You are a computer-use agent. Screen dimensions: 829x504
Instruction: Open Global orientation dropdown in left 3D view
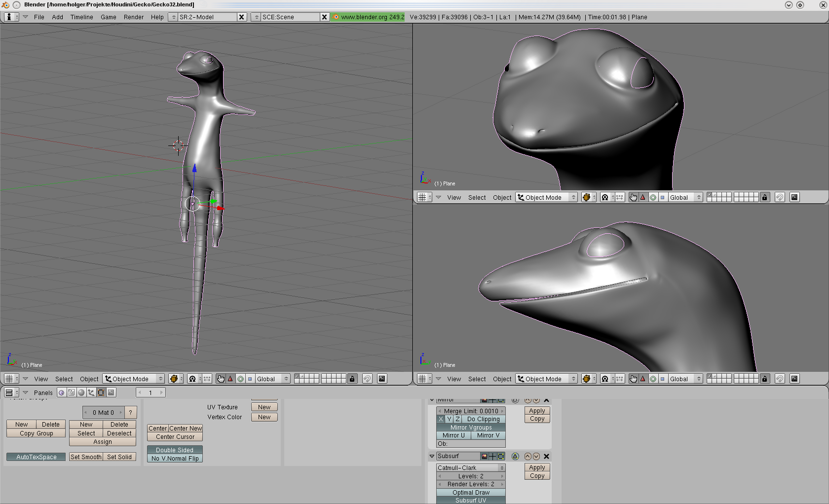pos(272,379)
